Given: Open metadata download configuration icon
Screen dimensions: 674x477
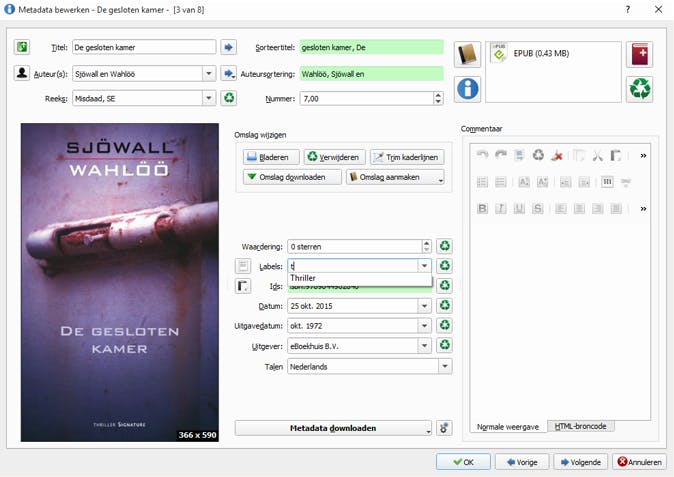Looking at the screenshot, I should 444,428.
